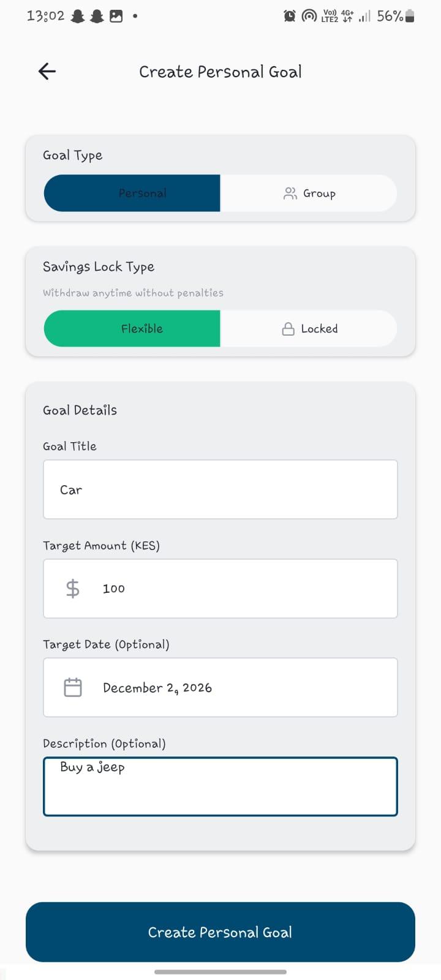Open the calendar icon in Target Date

72,687
